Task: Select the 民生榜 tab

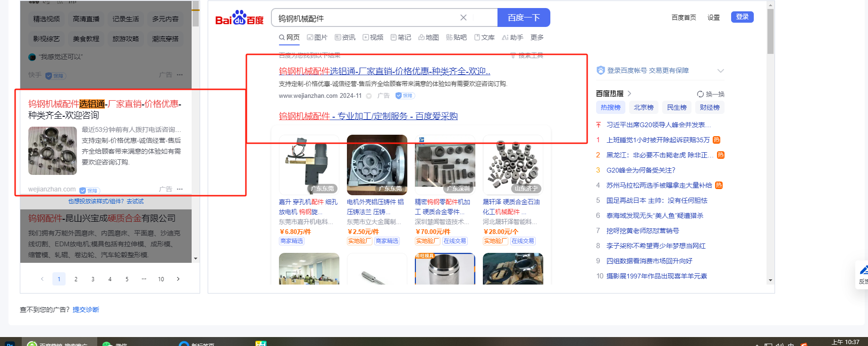Action: 677,107
